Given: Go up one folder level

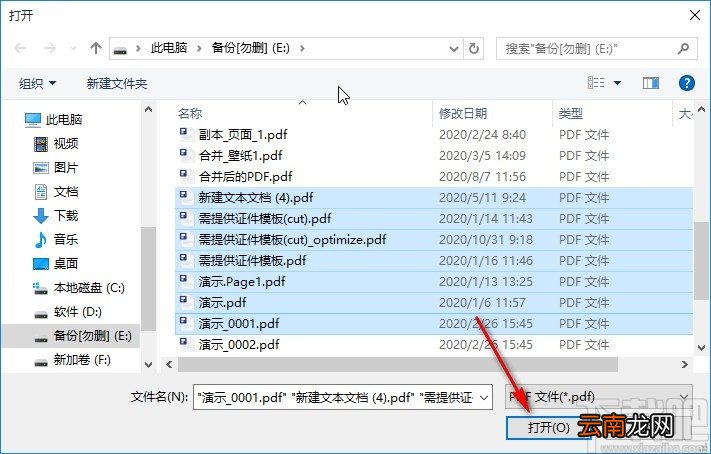Looking at the screenshot, I should [x=95, y=48].
